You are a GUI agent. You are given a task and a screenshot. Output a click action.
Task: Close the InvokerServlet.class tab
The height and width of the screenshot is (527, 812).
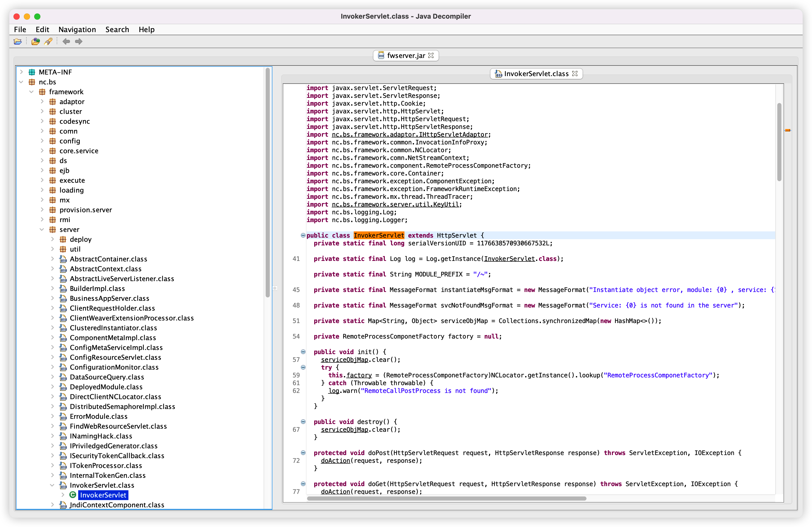coord(575,74)
